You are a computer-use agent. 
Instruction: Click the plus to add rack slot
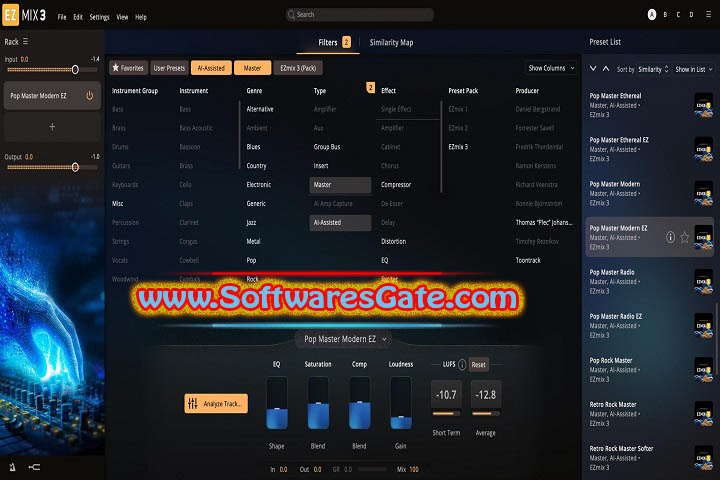[x=52, y=127]
